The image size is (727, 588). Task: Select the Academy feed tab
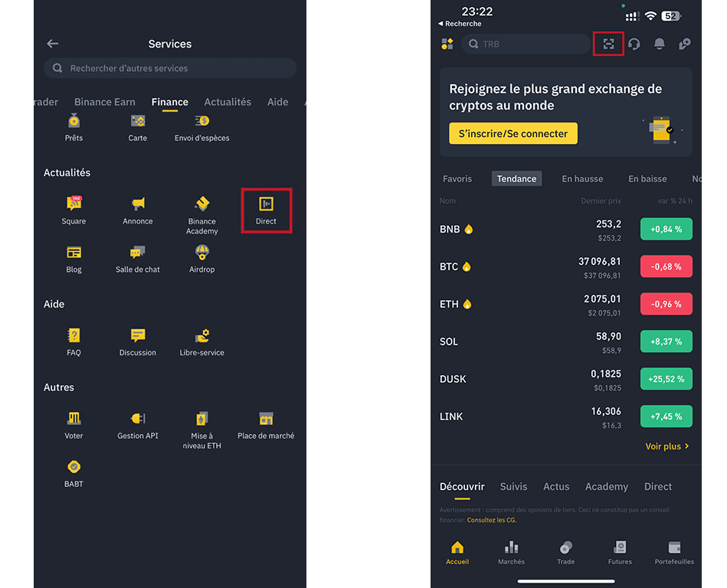tap(607, 486)
